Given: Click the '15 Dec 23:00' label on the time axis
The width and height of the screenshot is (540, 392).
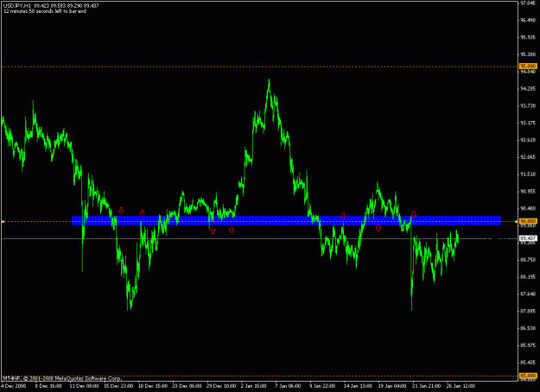Looking at the screenshot, I should [x=118, y=386].
